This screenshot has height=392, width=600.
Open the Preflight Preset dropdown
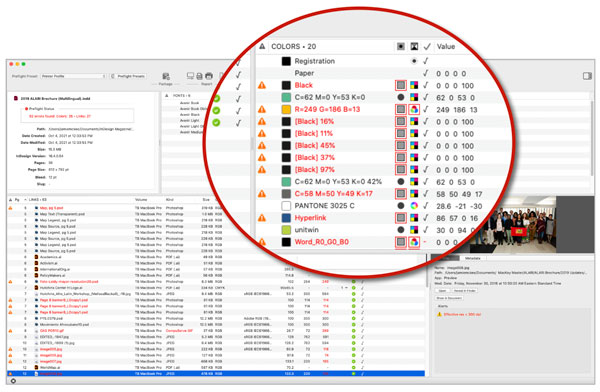(x=73, y=76)
